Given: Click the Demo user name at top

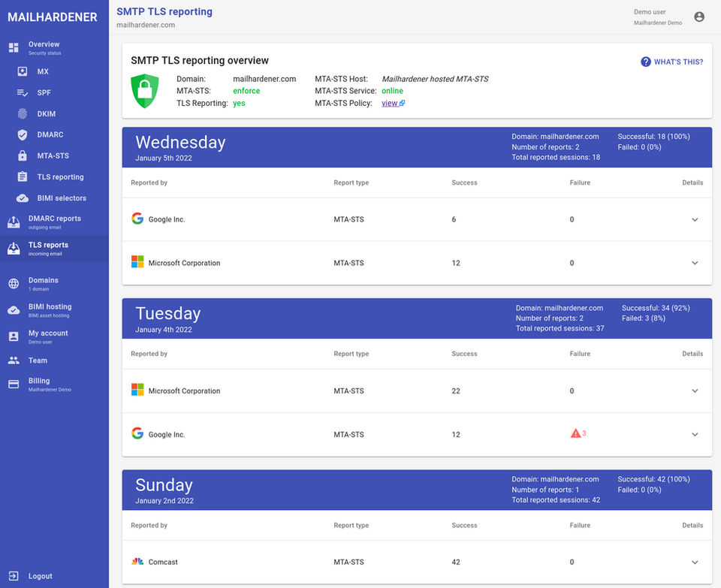Looking at the screenshot, I should (x=650, y=12).
